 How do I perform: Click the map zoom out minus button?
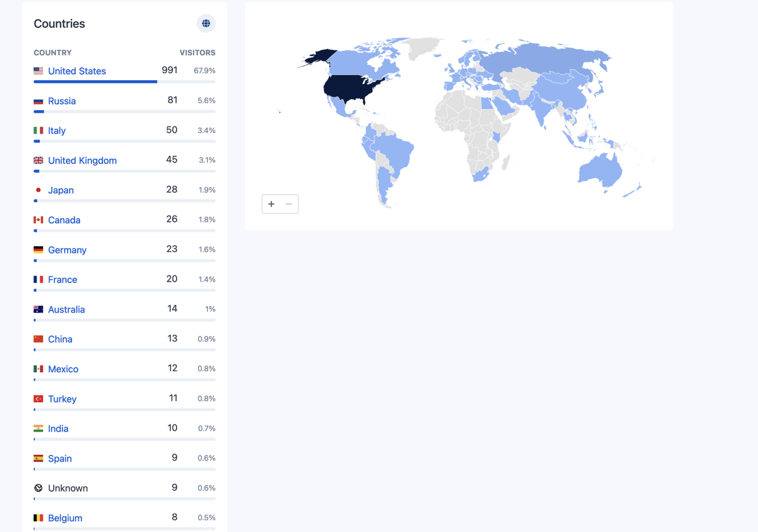pyautogui.click(x=289, y=204)
